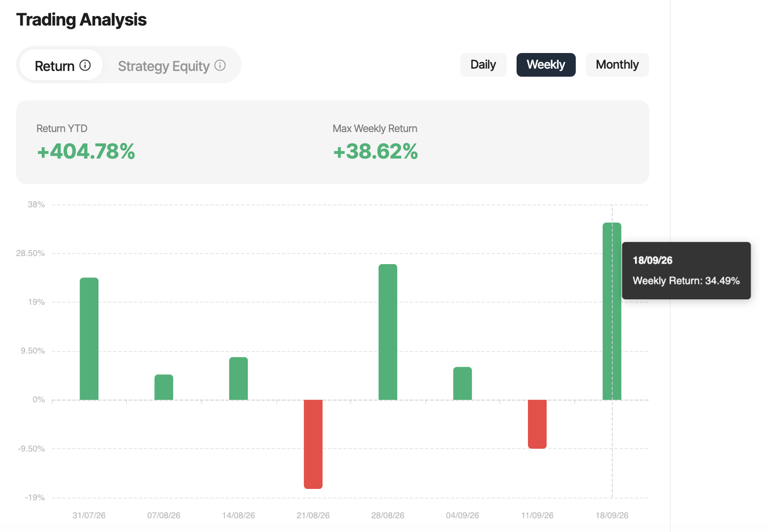The width and height of the screenshot is (768, 532).
Task: Click the y-axis label 28.50%
Action: [x=30, y=253]
